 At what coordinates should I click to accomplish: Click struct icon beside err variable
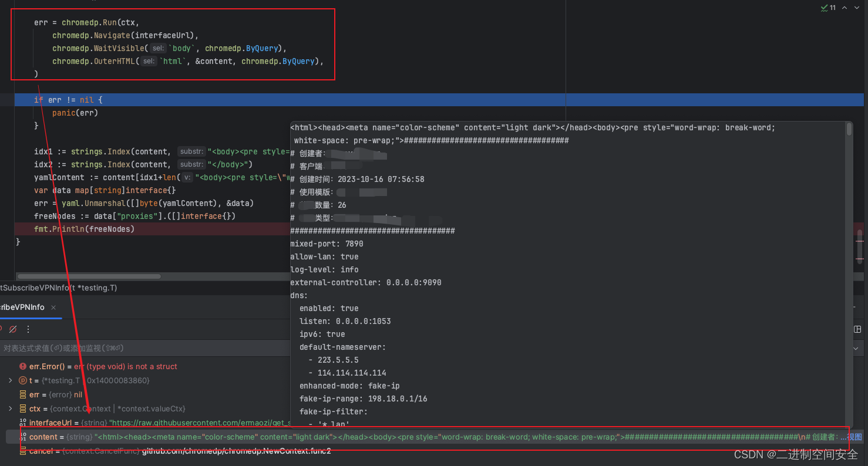(x=23, y=394)
